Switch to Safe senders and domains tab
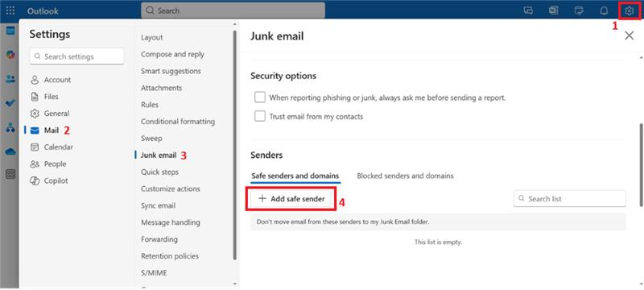The height and width of the screenshot is (290, 644). pyautogui.click(x=295, y=176)
